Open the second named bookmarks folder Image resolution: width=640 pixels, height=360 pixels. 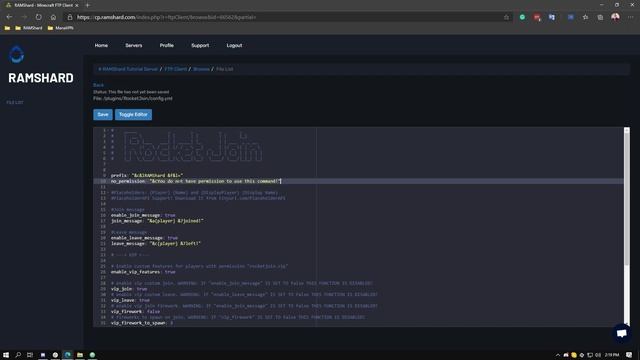point(60,28)
